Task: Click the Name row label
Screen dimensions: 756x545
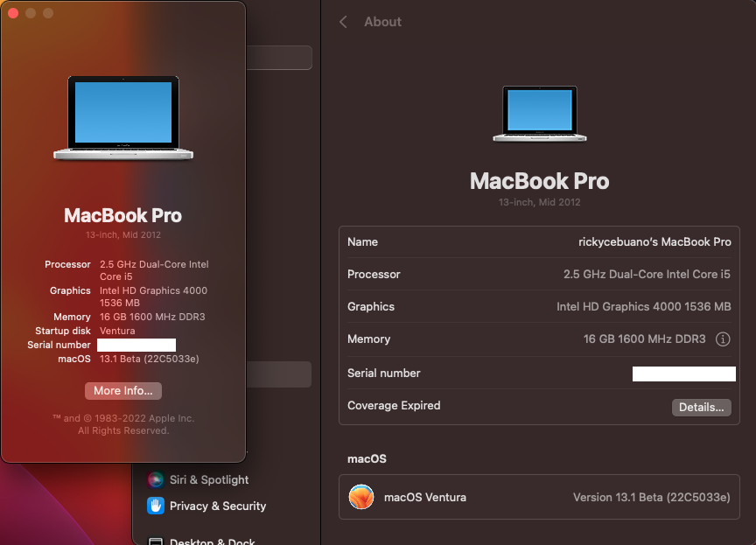Action: click(362, 242)
